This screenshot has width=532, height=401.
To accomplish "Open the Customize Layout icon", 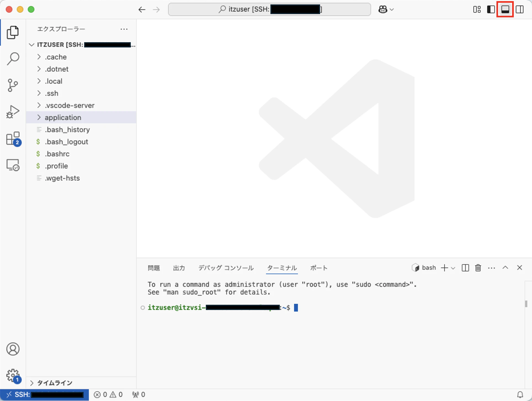I will (477, 9).
